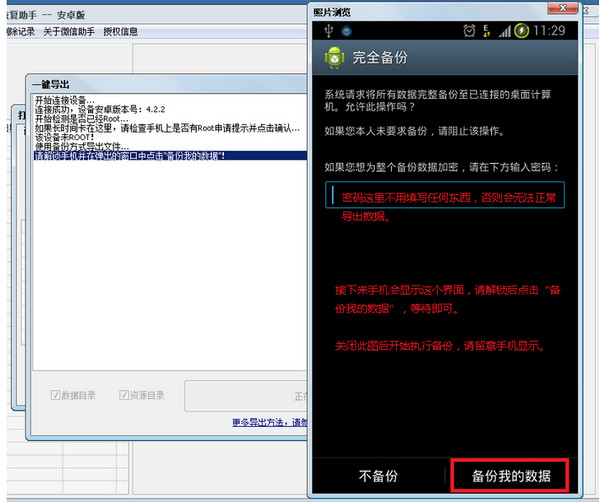The image size is (600, 502).
Task: Click the 完全备份 title text
Action: (x=380, y=58)
